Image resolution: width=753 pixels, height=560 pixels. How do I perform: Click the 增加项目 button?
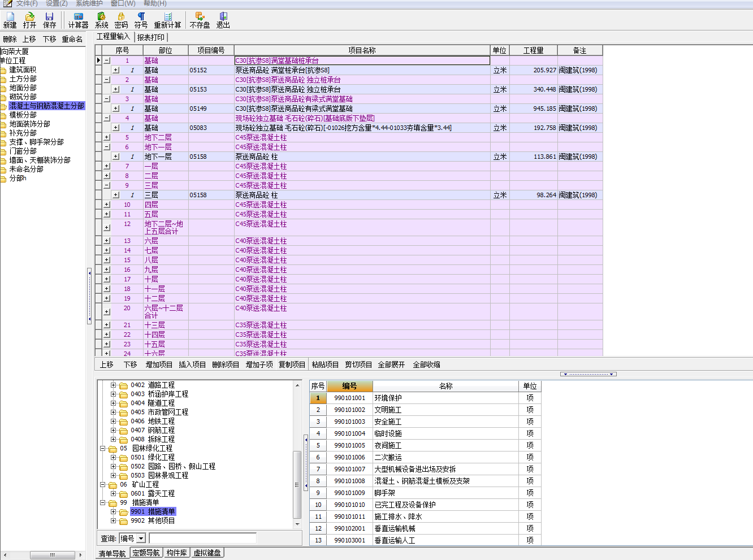159,364
